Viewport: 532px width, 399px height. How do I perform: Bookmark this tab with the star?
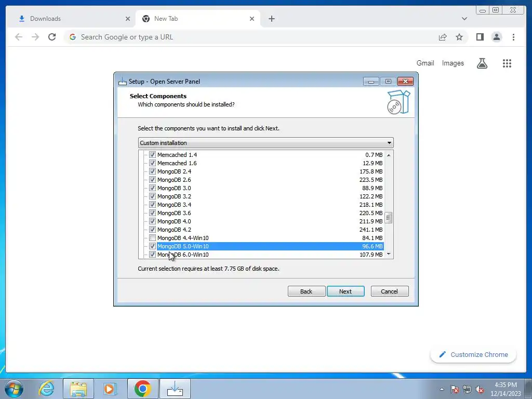pyautogui.click(x=459, y=37)
